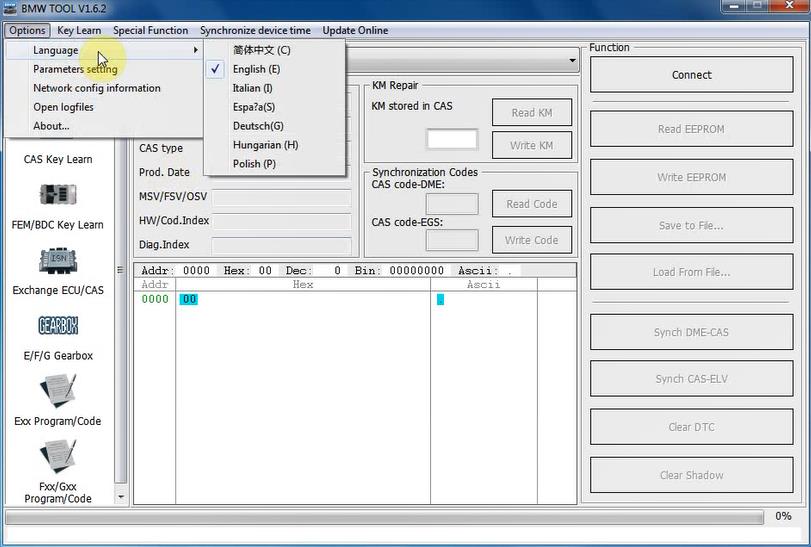This screenshot has height=547, width=811.
Task: Click the KM stored in CAS input field
Action: click(x=451, y=139)
